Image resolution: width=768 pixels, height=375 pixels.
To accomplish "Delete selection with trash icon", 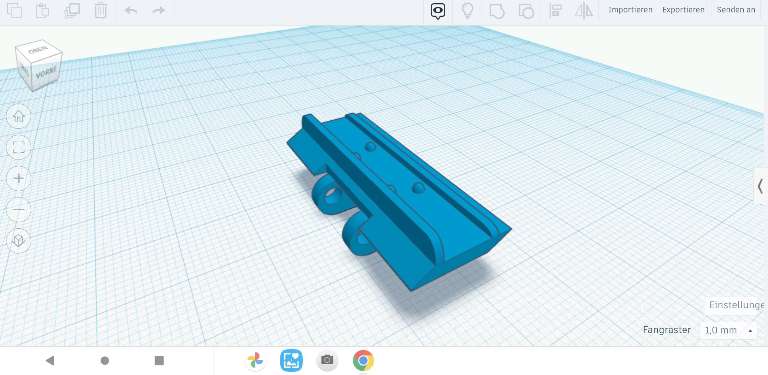I will pyautogui.click(x=100, y=10).
